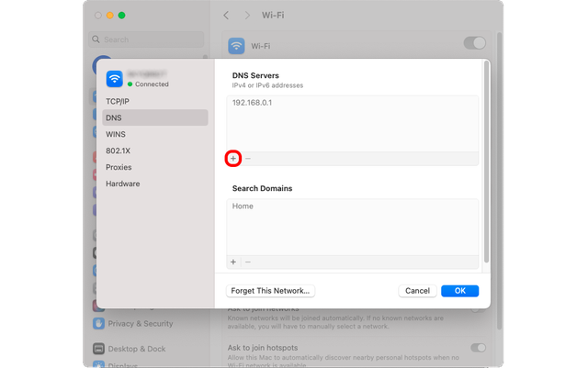Select the 192.168.0.1 DNS entry
Viewport: 588px width, 368px height.
[x=254, y=104]
